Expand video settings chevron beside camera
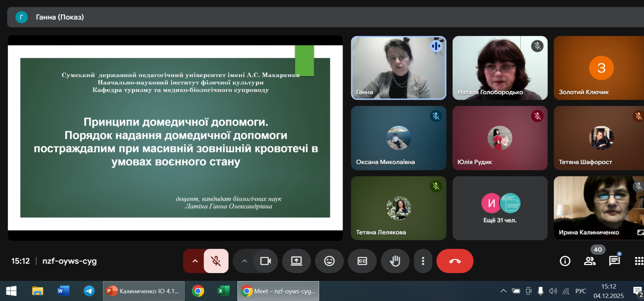 244,261
